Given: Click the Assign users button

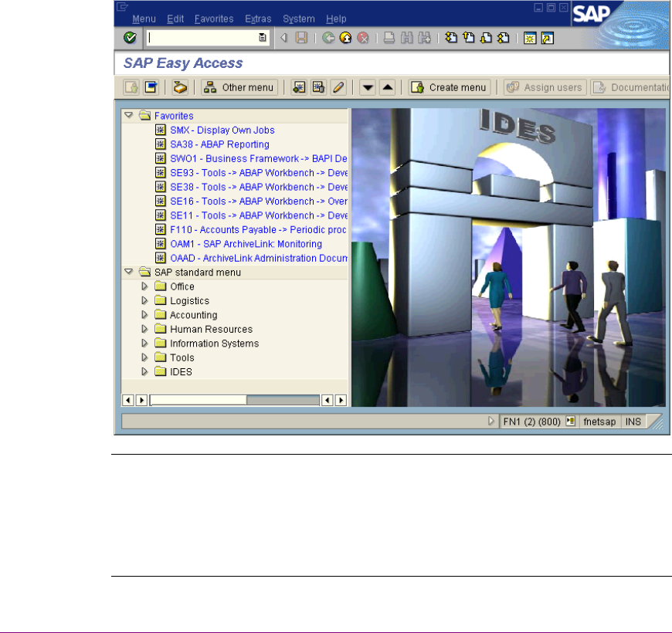Looking at the screenshot, I should pyautogui.click(x=545, y=87).
